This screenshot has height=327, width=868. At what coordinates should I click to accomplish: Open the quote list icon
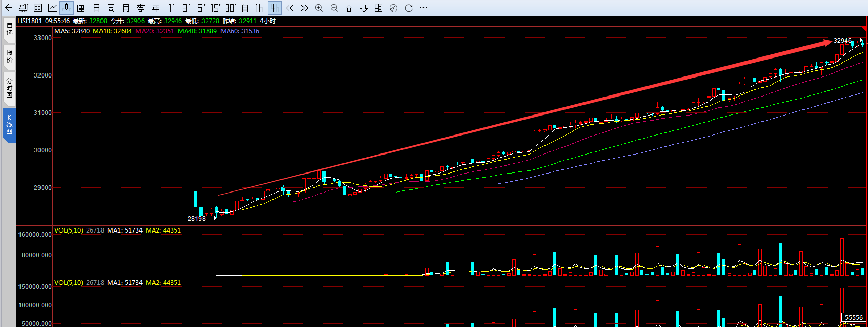[38, 8]
